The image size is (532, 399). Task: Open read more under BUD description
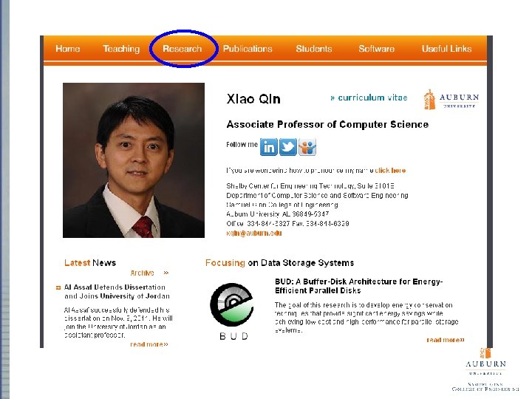pyautogui.click(x=446, y=340)
